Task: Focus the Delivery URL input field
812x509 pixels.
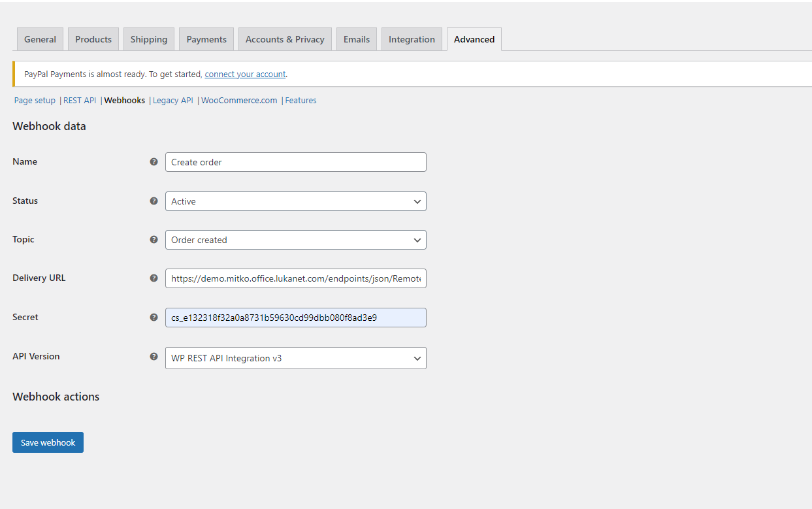Action: coord(295,278)
